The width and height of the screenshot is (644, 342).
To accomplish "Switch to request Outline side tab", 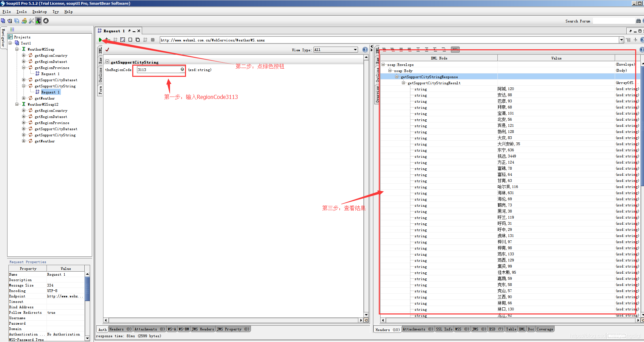I will (x=100, y=75).
